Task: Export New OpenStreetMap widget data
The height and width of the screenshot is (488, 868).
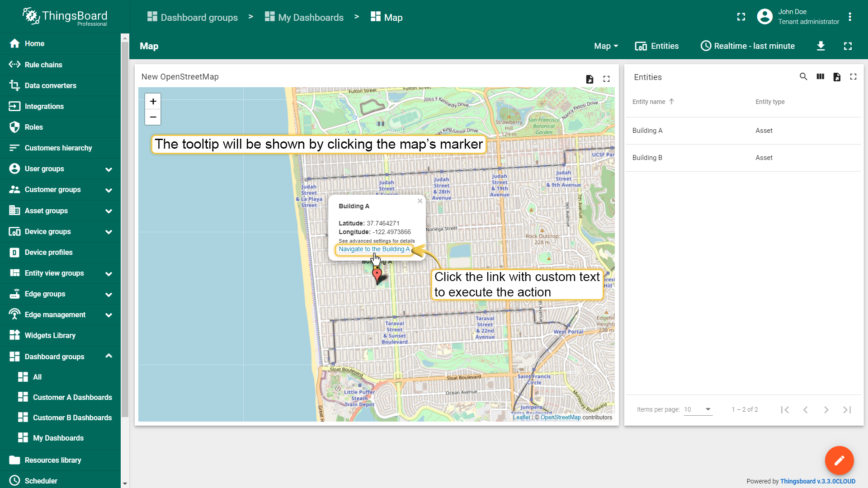Action: point(590,79)
